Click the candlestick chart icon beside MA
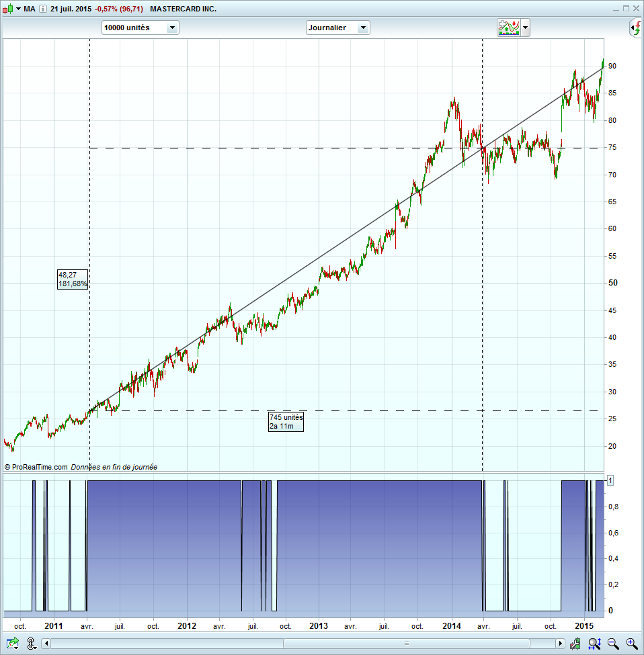The image size is (644, 655). pyautogui.click(x=7, y=9)
